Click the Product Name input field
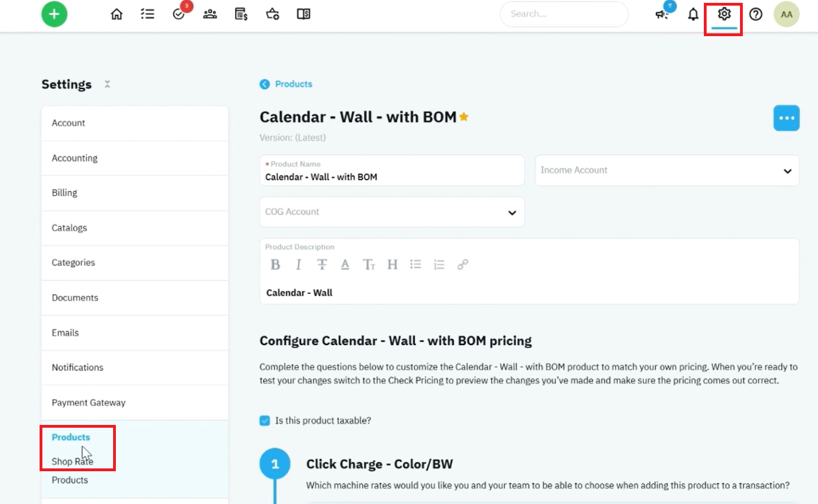Image resolution: width=818 pixels, height=504 pixels. pos(392,171)
